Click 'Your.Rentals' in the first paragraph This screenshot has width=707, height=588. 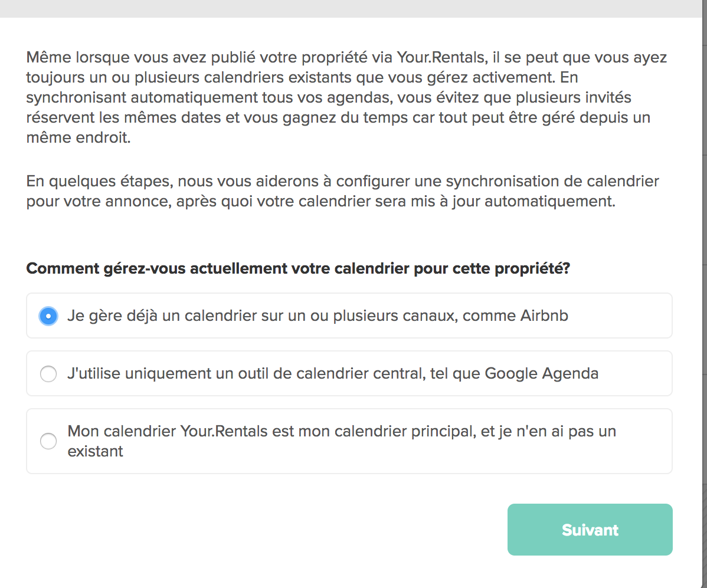click(440, 57)
